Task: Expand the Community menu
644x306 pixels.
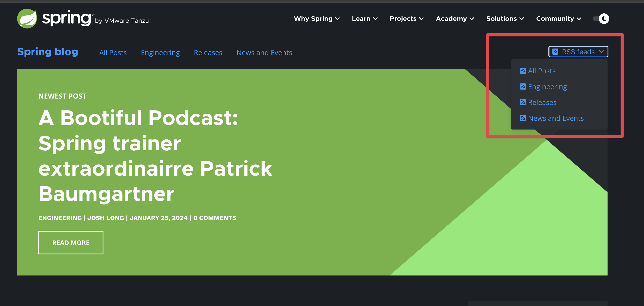Action: tap(559, 19)
